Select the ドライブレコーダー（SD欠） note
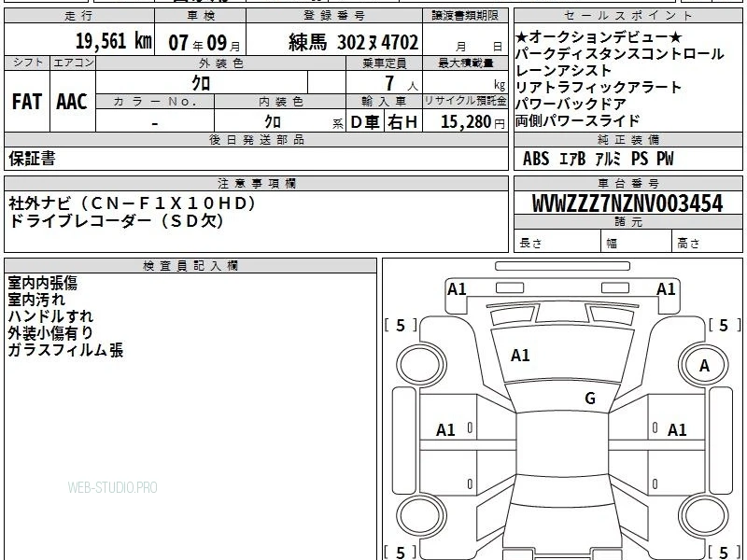 click(x=116, y=220)
